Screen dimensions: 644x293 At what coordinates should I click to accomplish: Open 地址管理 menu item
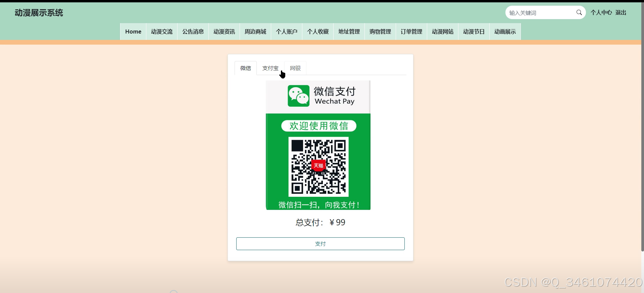349,32
